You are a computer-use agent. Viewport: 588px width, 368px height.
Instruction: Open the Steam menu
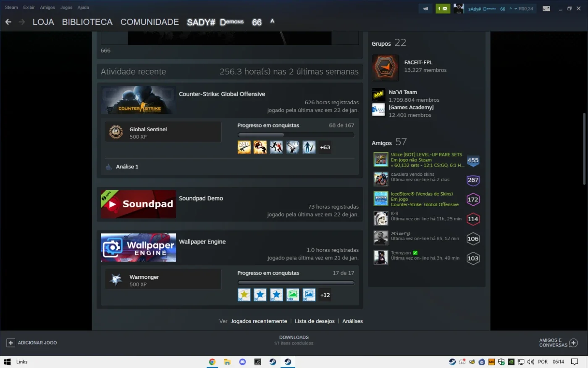tap(11, 8)
